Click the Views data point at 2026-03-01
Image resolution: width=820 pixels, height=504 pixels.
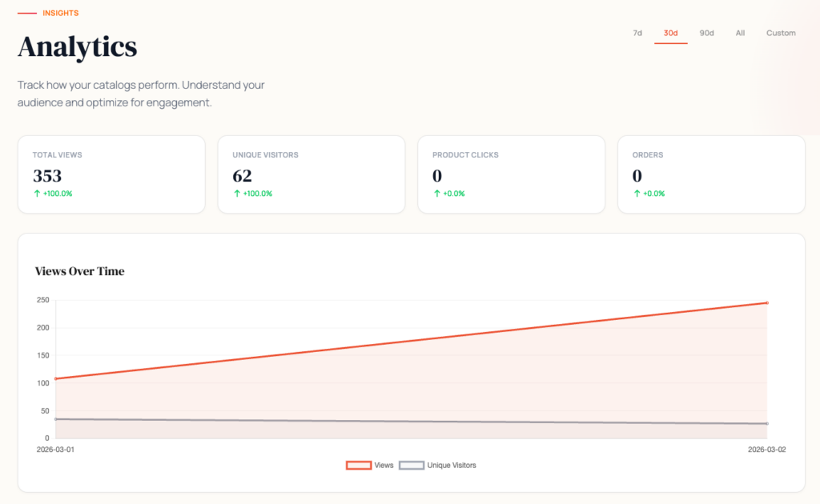pos(55,378)
